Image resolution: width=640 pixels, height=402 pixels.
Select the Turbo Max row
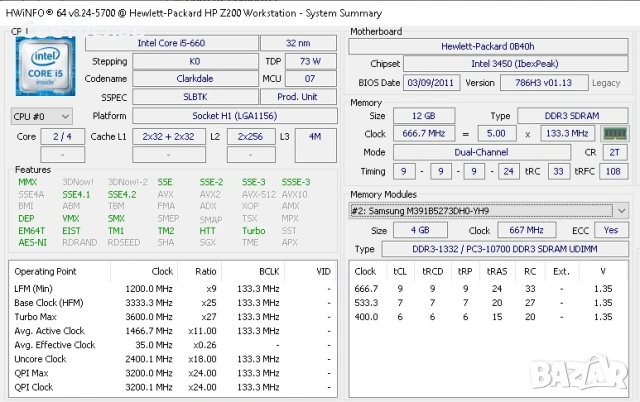(173, 317)
